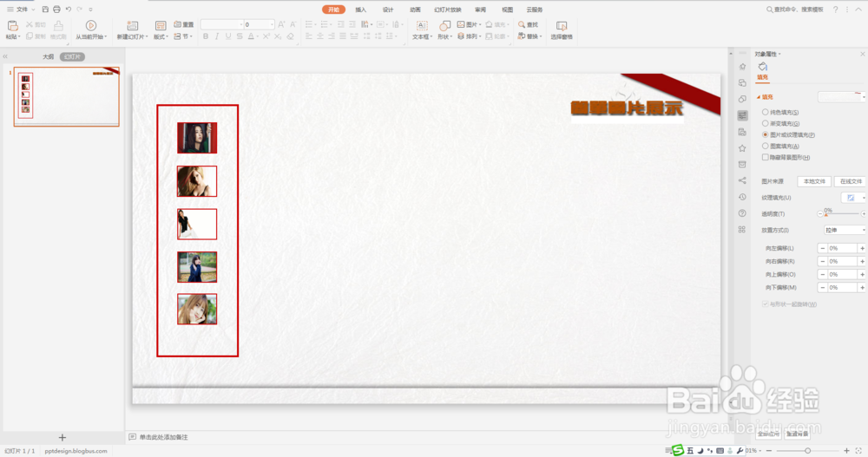Open Placement Mode (放置方式) dropdown

tap(845, 230)
